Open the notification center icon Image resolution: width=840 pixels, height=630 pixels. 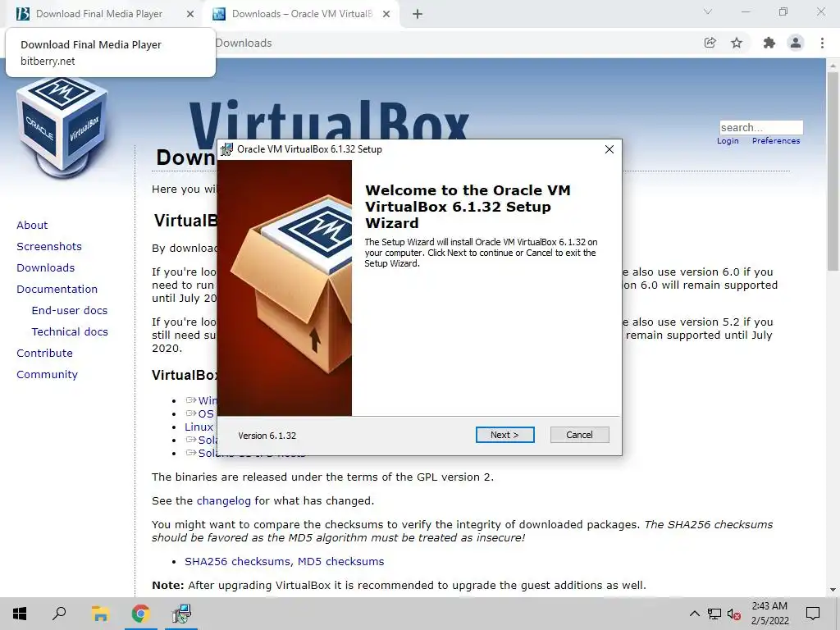point(813,614)
